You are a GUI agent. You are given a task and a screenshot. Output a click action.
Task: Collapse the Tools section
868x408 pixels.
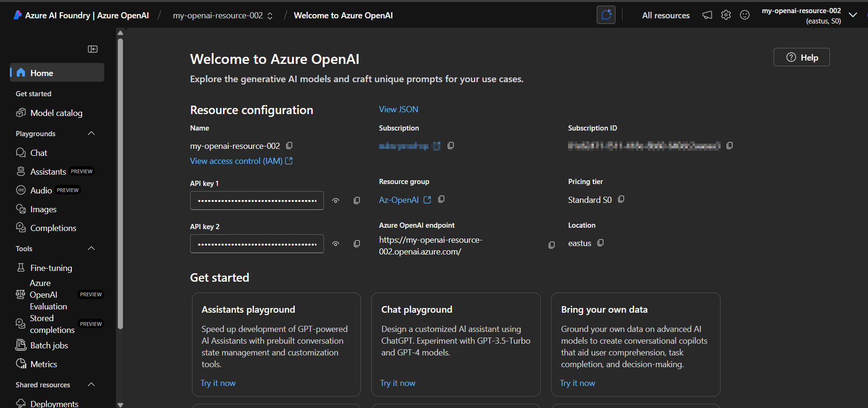pyautogui.click(x=92, y=248)
